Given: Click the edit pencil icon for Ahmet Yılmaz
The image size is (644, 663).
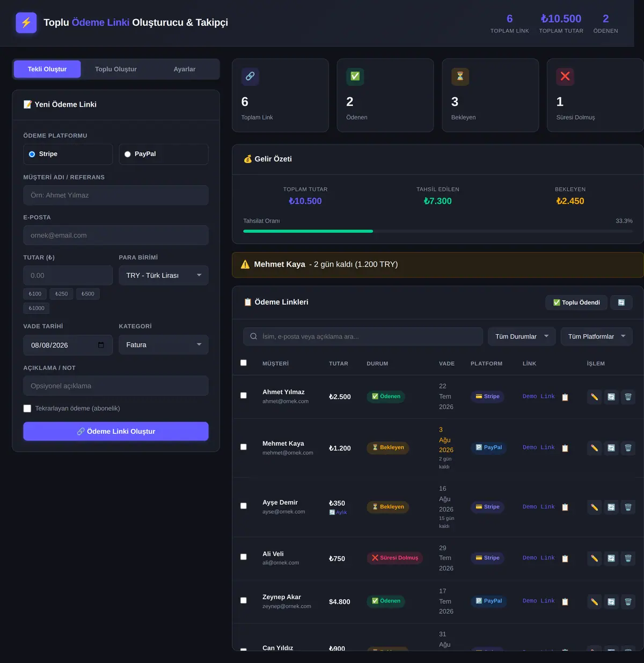Looking at the screenshot, I should pos(594,397).
